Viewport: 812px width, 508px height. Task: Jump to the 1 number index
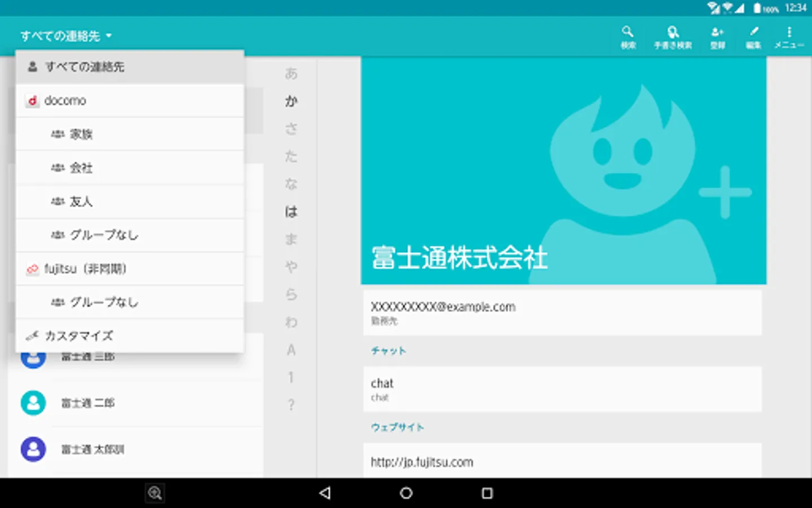[291, 377]
